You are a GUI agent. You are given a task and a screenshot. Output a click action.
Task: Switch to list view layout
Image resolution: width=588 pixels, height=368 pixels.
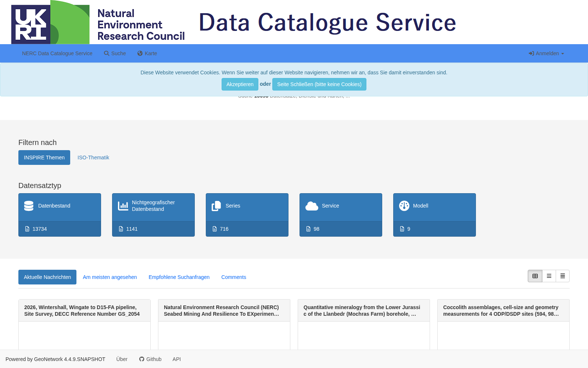pos(549,276)
